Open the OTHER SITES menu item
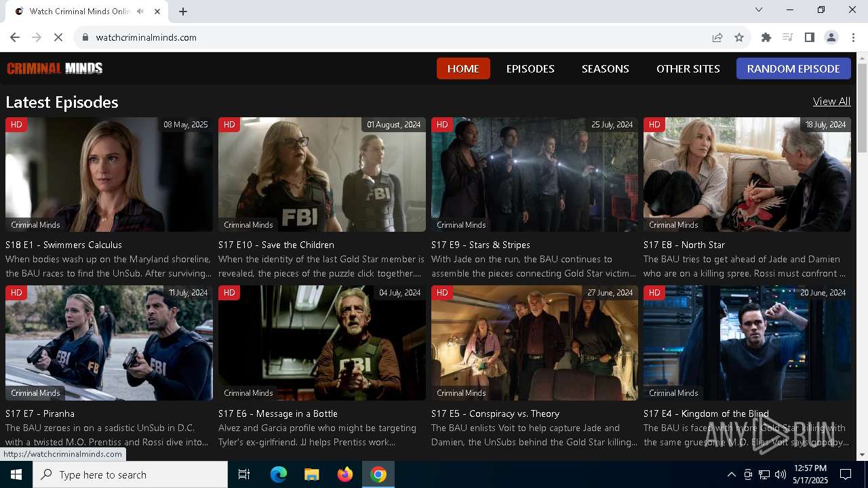The height and width of the screenshot is (488, 868). pyautogui.click(x=688, y=68)
